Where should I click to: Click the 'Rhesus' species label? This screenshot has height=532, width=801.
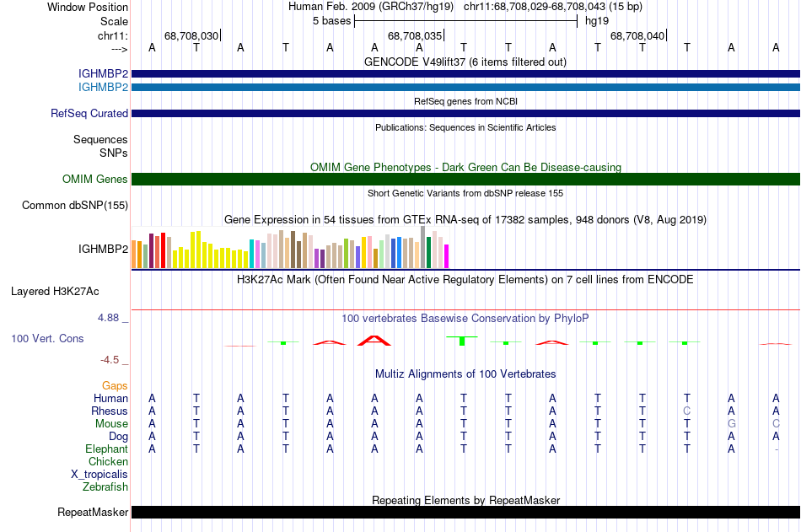pyautogui.click(x=110, y=411)
